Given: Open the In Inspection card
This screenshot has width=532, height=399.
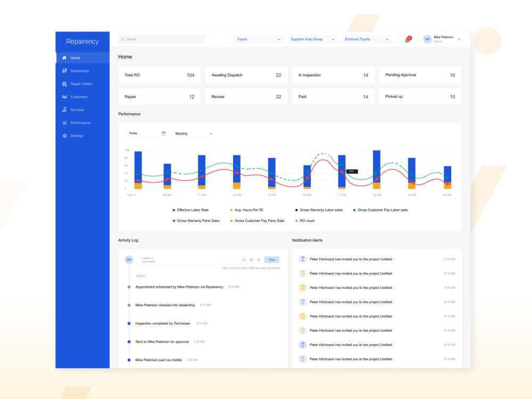Looking at the screenshot, I should 333,76.
